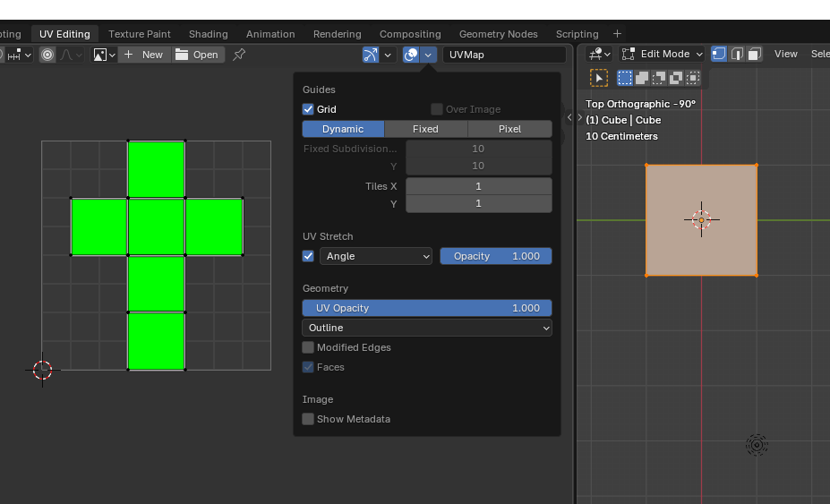Choose Extend existing selection mode
The width and height of the screenshot is (830, 504).
pos(642,79)
